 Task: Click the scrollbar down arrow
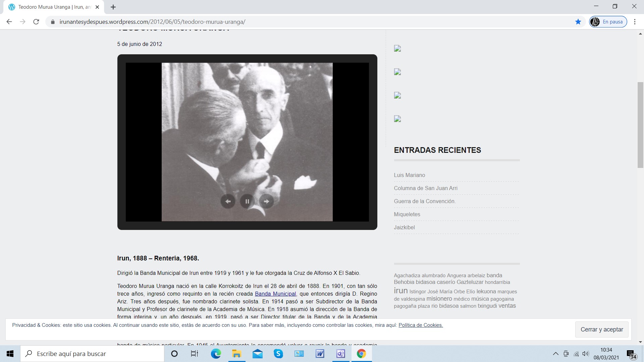click(640, 342)
